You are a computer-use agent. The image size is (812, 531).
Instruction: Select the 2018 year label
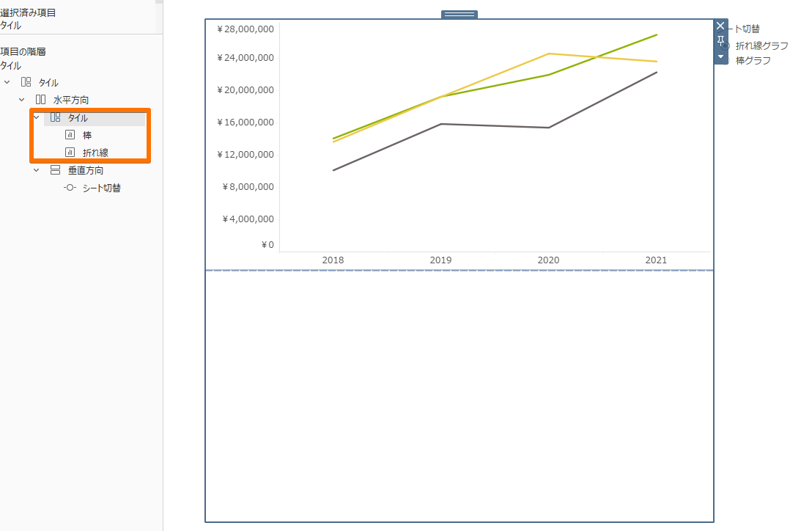pyautogui.click(x=333, y=260)
